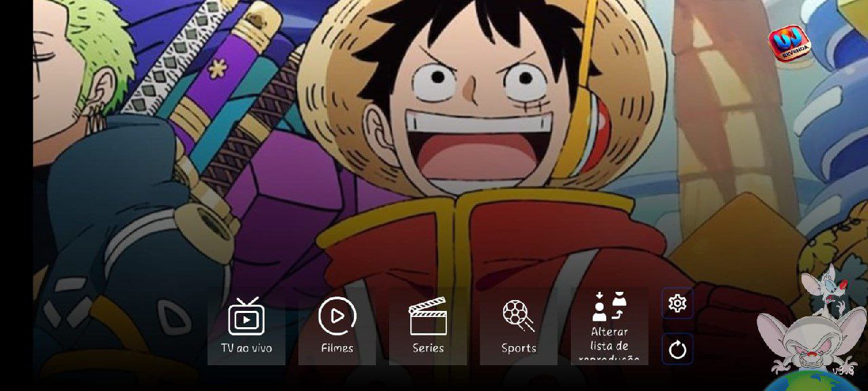
Task: Open the 'Series' text label
Action: click(428, 348)
